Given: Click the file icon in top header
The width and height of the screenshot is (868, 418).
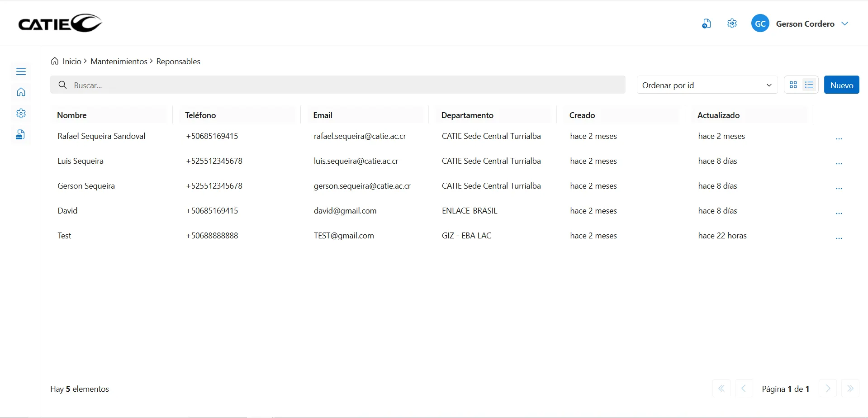Looking at the screenshot, I should tap(706, 24).
